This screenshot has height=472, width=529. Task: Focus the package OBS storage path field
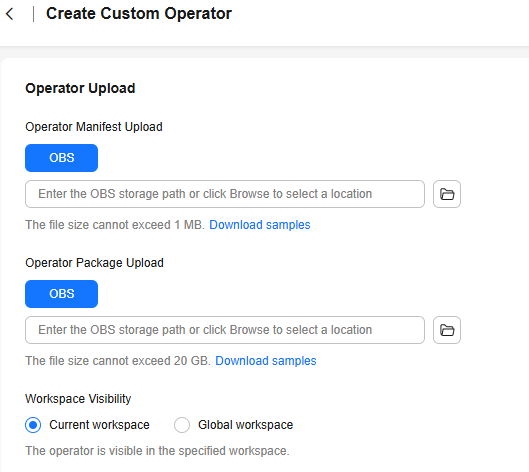pos(225,330)
